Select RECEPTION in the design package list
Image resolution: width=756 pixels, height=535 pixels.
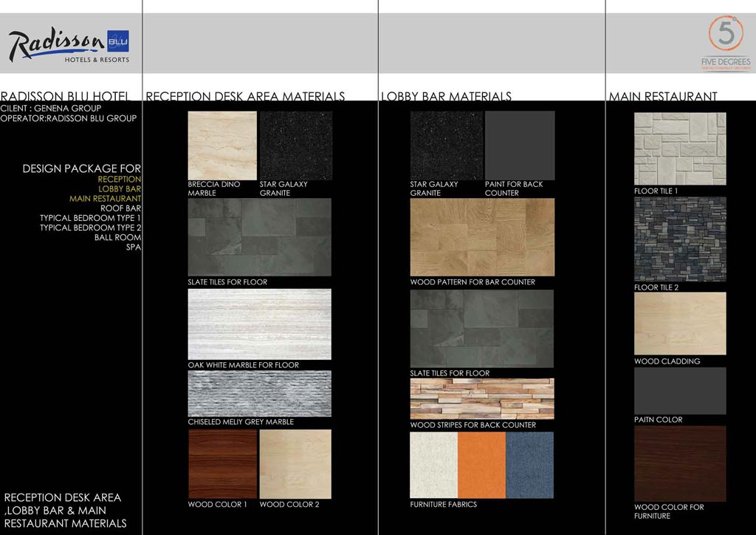click(x=119, y=179)
